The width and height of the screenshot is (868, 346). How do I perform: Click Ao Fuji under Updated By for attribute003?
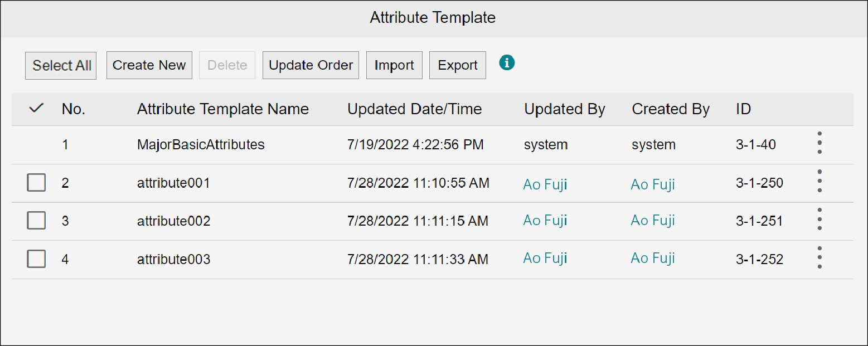545,258
